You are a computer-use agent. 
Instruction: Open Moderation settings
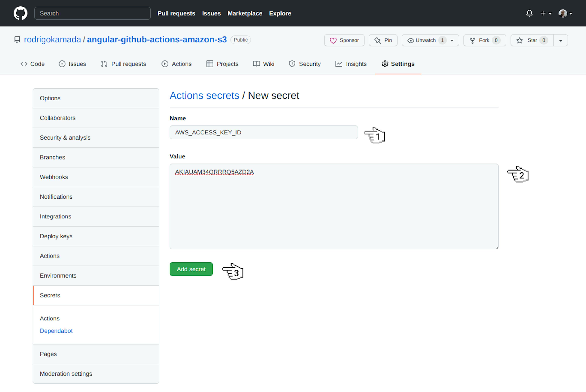coord(96,374)
